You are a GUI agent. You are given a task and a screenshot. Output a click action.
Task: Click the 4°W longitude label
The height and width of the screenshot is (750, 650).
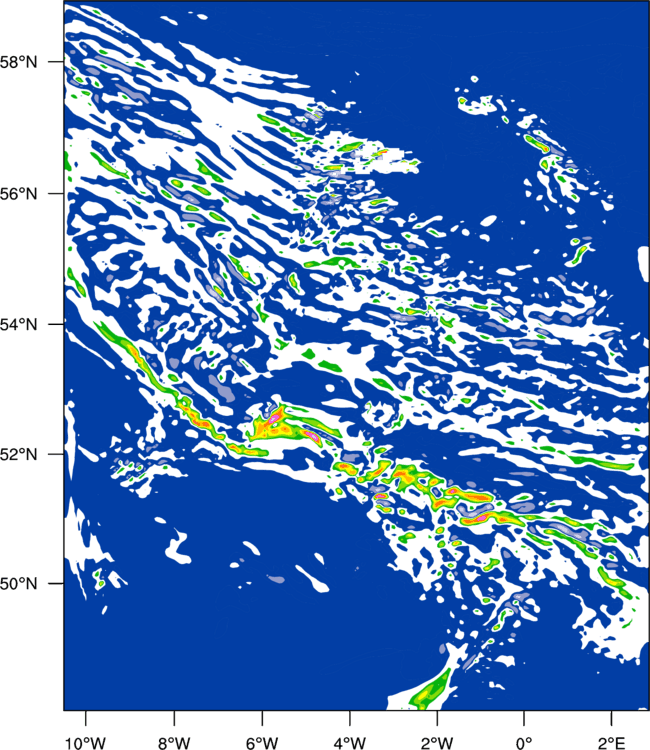350,743
